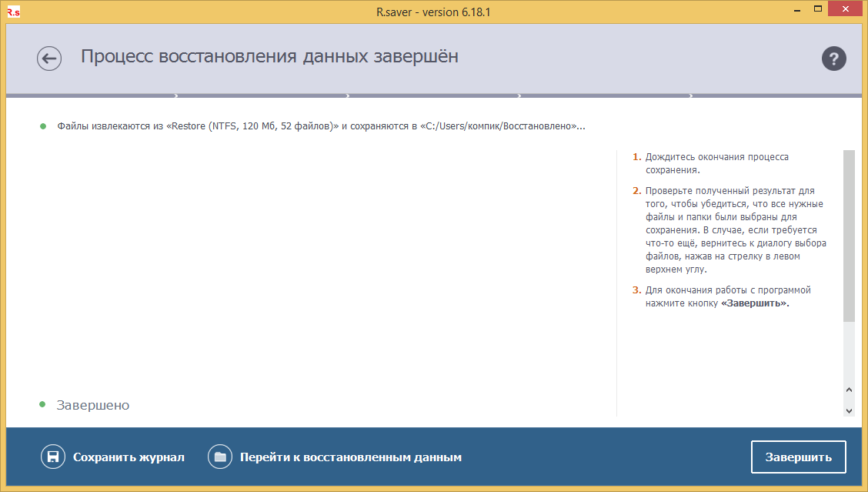The image size is (868, 492).
Task: Click the floppy disk save log icon
Action: click(x=53, y=457)
